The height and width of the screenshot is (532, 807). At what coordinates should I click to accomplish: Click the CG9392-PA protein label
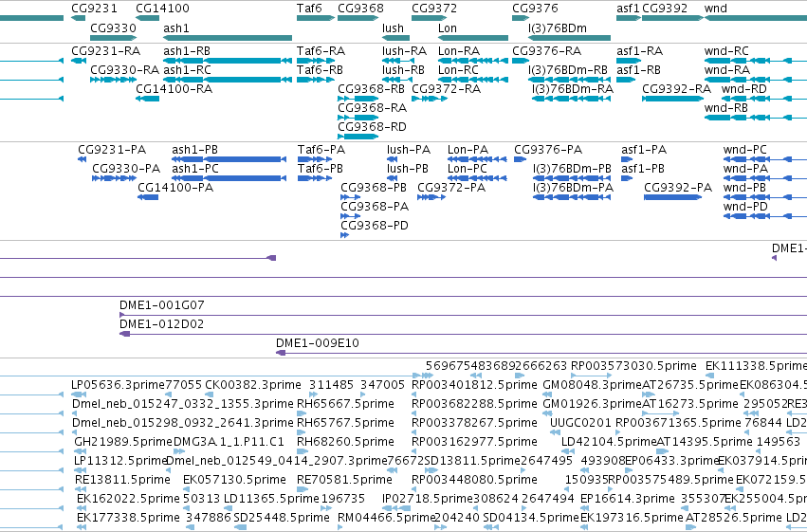tap(678, 188)
